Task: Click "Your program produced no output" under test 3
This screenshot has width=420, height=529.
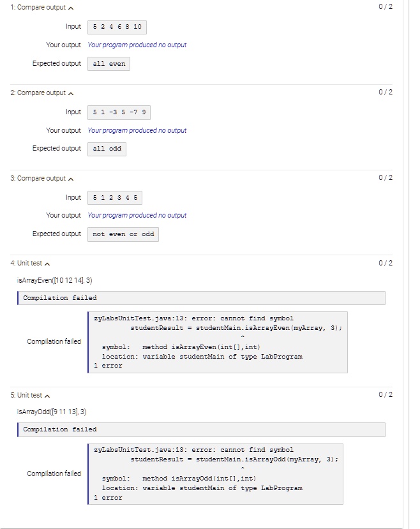Action: tap(137, 215)
